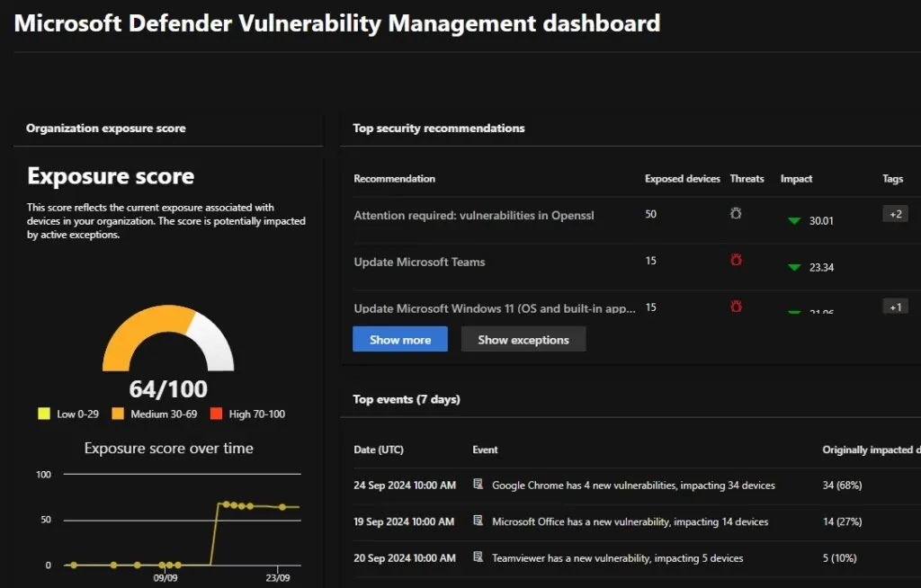Click the Impact column header
The width and height of the screenshot is (921, 588).
coord(796,179)
